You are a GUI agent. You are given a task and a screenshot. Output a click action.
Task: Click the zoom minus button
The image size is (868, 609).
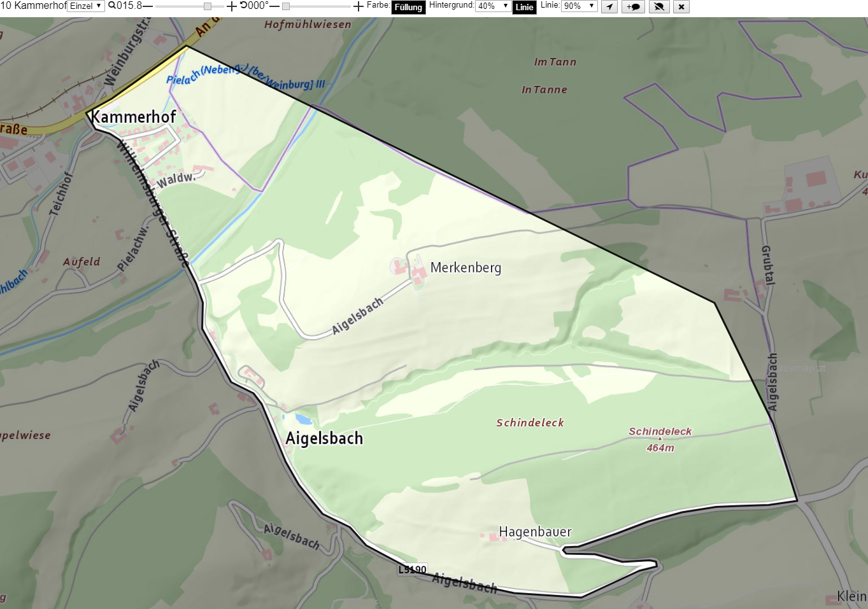click(148, 6)
